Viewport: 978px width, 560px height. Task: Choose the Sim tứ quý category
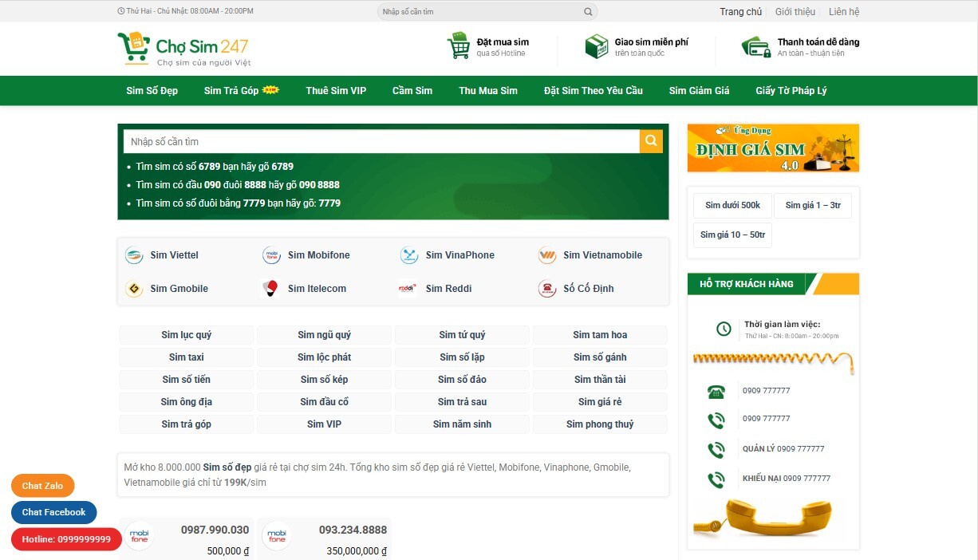point(462,335)
